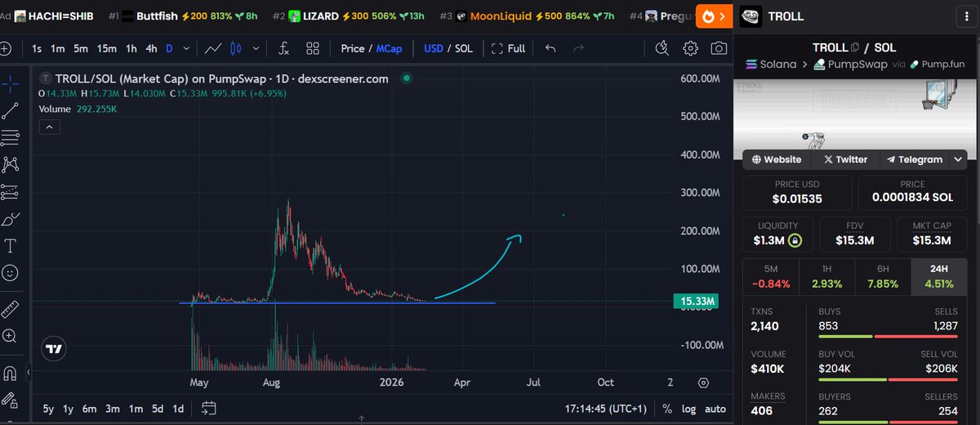980x425 pixels.
Task: Select the XABCD pattern tool
Action: click(10, 164)
